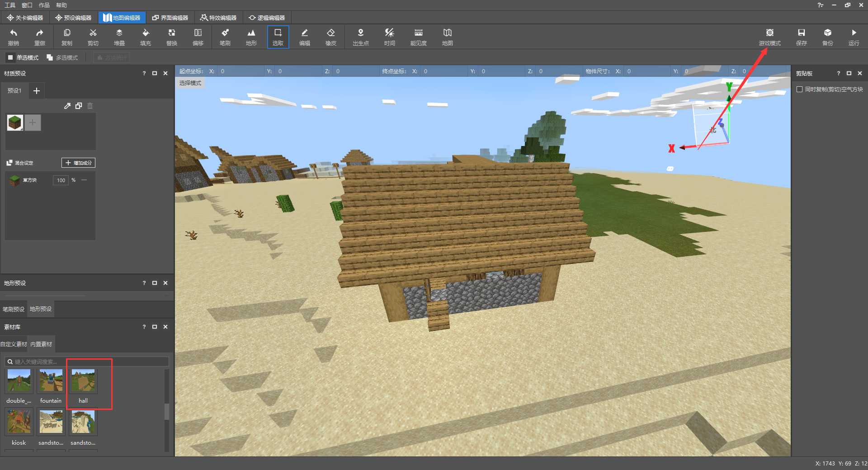The width and height of the screenshot is (868, 470).
Task: Click the 增加成分 button
Action: point(78,163)
